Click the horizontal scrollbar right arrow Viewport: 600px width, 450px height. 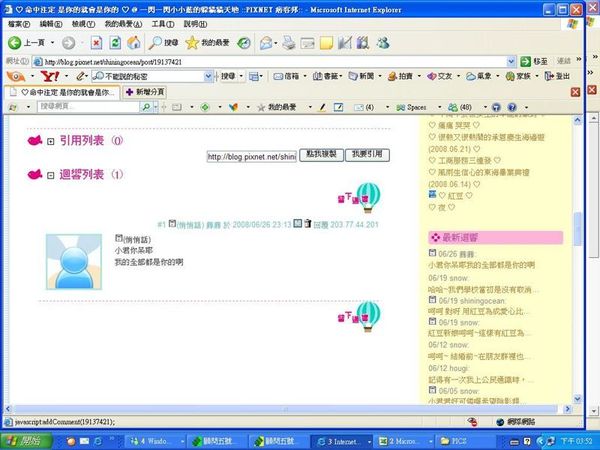[568, 409]
